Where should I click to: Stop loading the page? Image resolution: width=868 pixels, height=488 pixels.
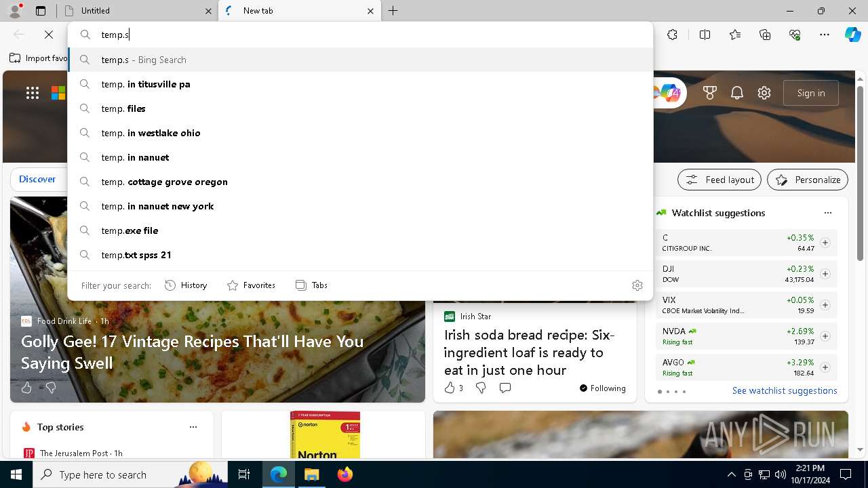coord(49,35)
